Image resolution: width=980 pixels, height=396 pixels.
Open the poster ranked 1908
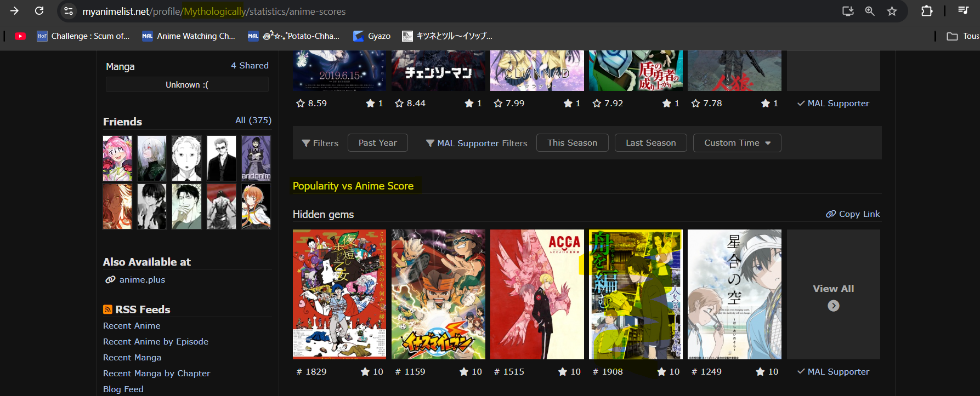click(636, 294)
